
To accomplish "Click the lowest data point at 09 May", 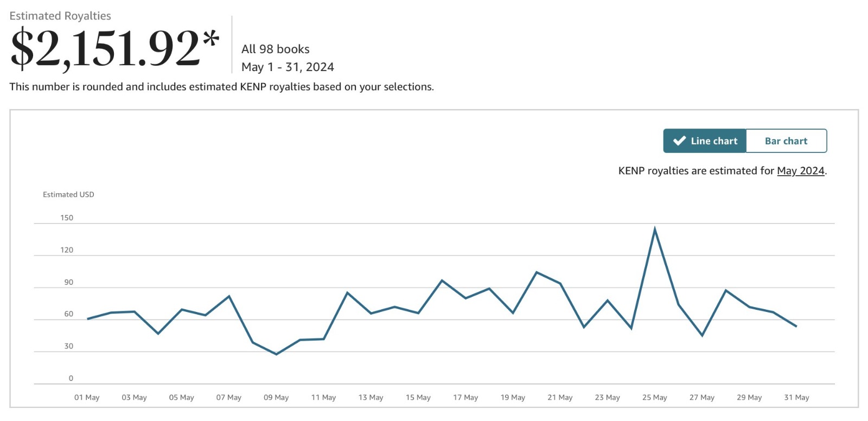I will point(276,354).
